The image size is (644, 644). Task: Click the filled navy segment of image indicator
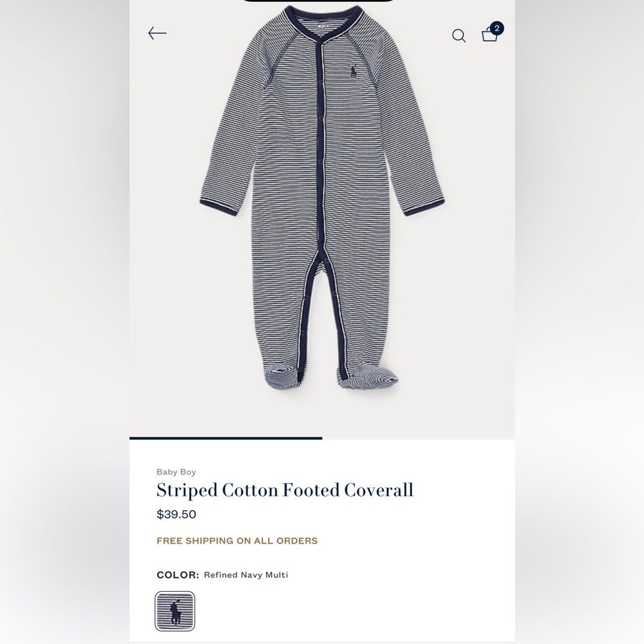(x=226, y=438)
